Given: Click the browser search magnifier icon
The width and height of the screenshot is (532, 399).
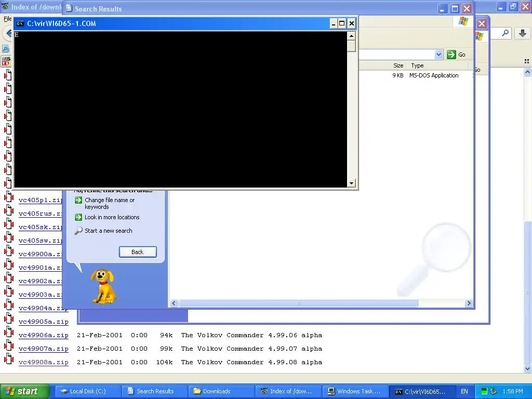Looking at the screenshot, I should (505, 33).
